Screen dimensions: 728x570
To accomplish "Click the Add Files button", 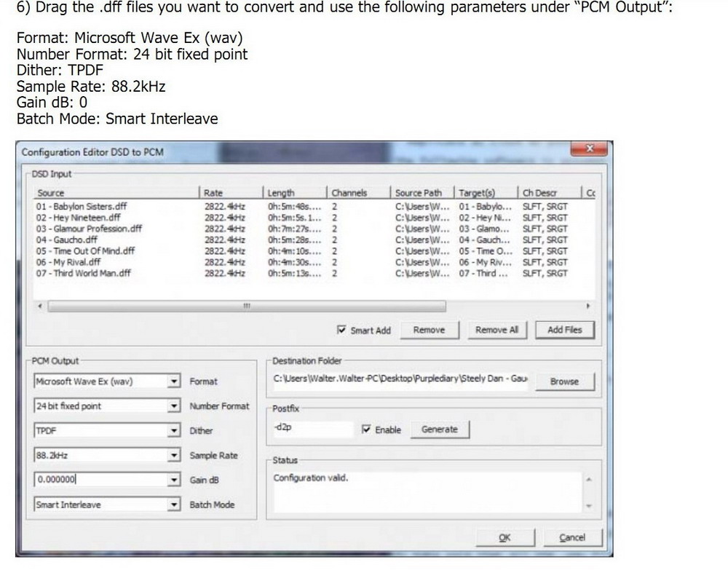I will pos(565,330).
